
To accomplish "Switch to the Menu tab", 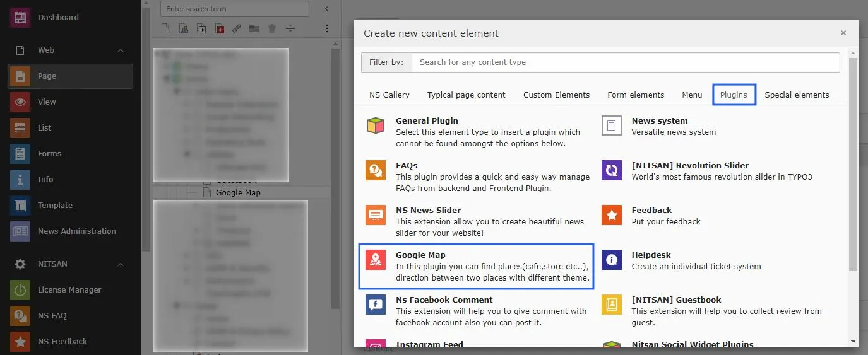I will point(692,95).
